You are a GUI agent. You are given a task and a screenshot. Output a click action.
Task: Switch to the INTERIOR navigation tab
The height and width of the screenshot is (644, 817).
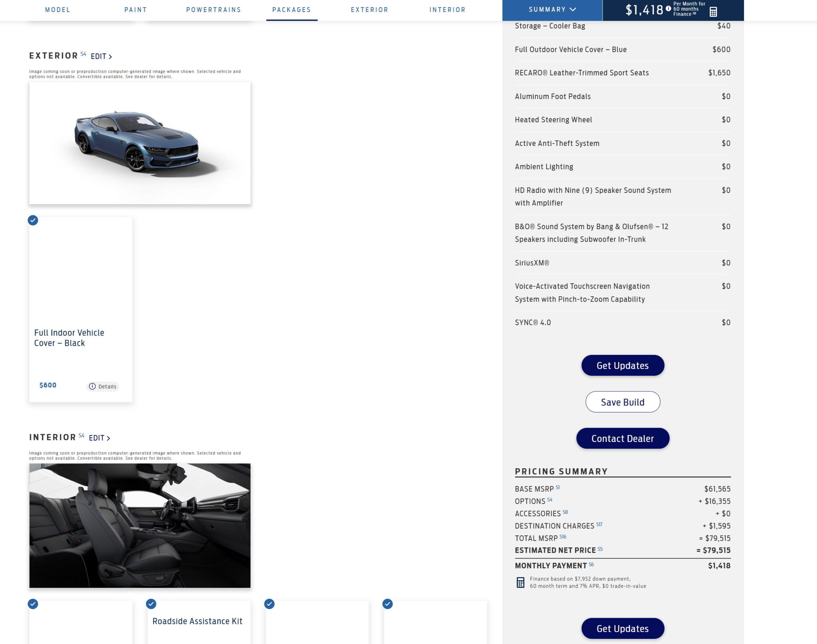pos(447,10)
